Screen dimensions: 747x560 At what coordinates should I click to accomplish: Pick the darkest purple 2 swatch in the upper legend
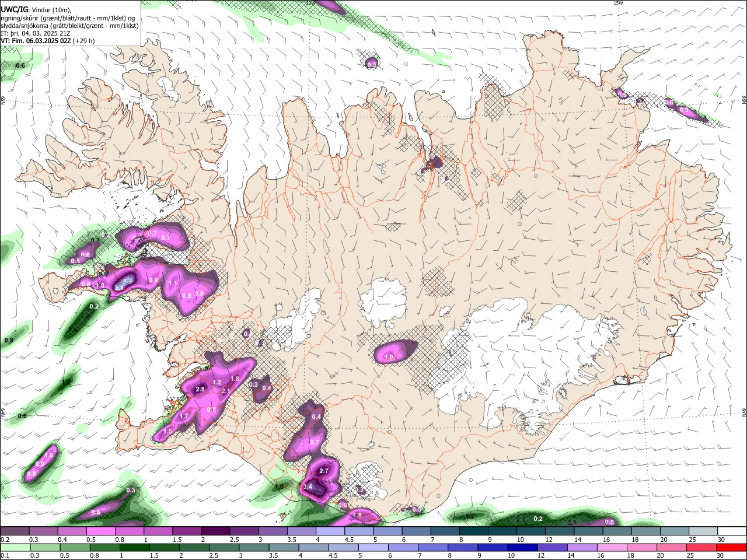[x=215, y=531]
